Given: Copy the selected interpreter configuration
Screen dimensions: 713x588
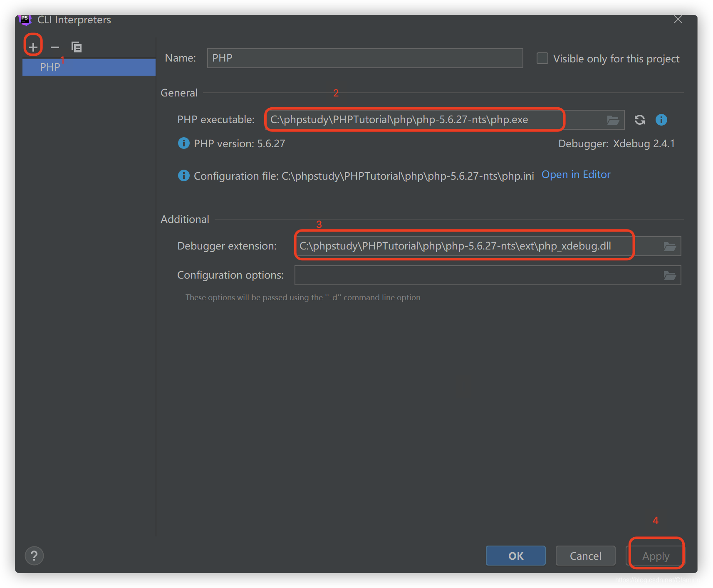Looking at the screenshot, I should click(x=77, y=47).
